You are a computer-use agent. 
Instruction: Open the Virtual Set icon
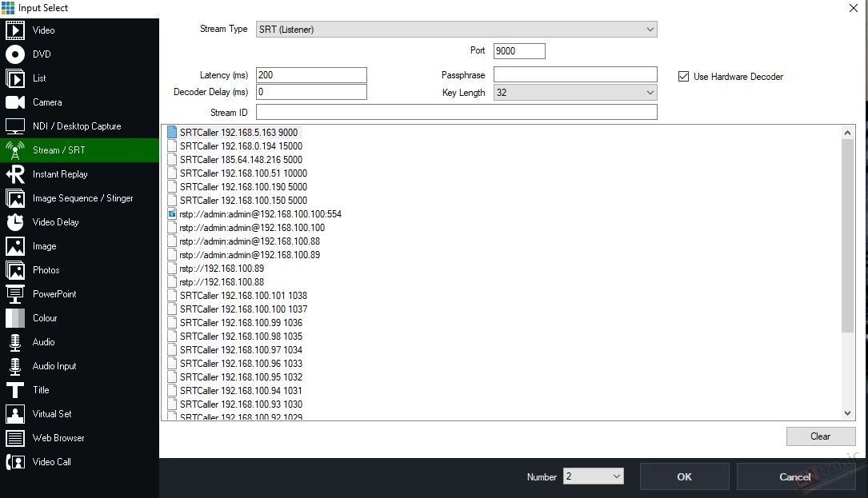15,414
